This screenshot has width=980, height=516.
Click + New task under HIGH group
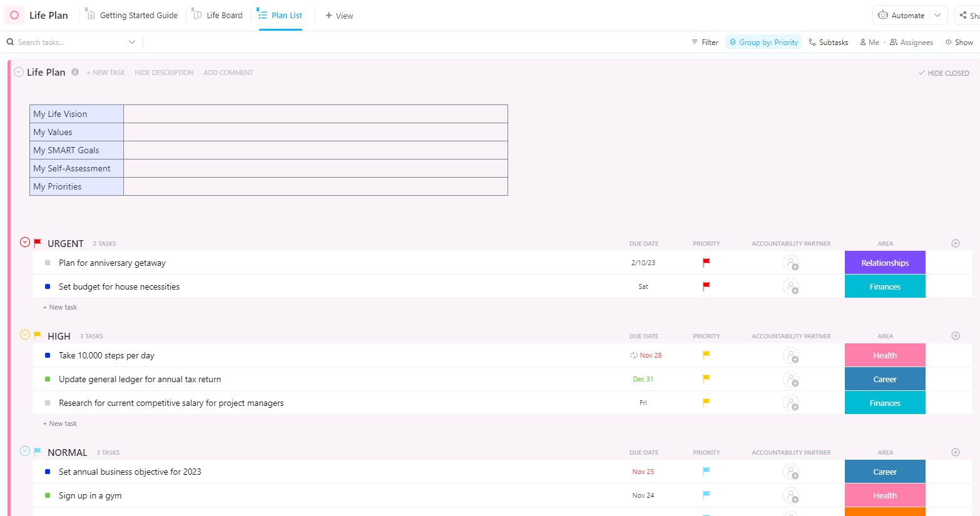pyautogui.click(x=60, y=423)
